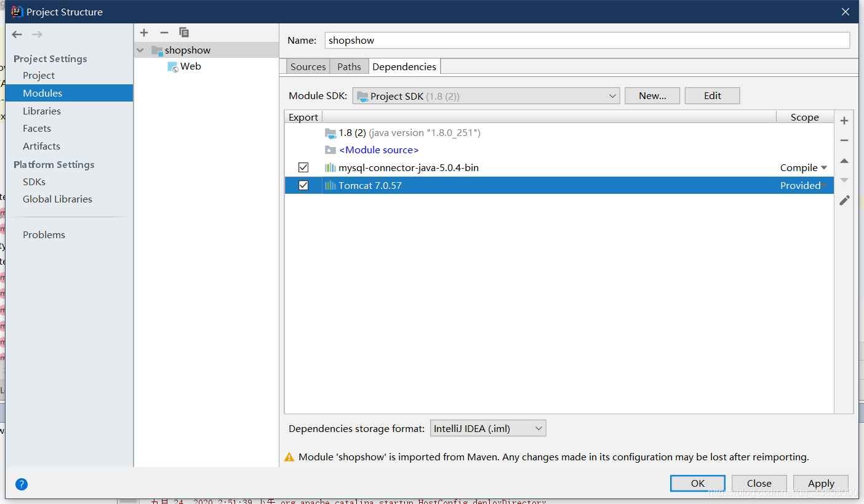Open Facets settings
The height and width of the screenshot is (504, 864).
[37, 128]
